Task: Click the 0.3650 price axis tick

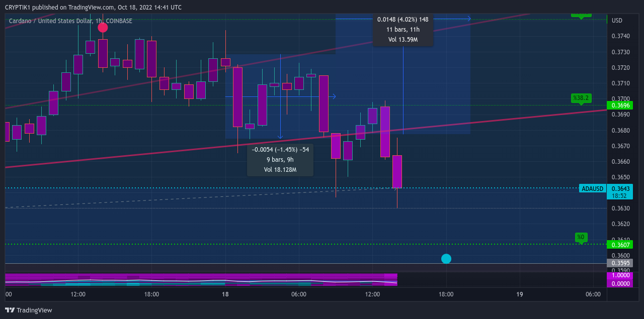Action: tap(620, 177)
